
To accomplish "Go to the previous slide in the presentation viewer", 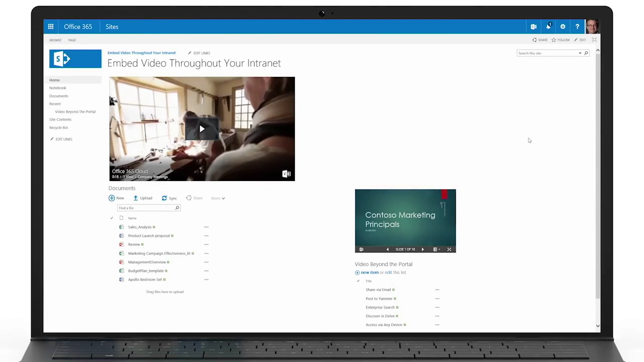I will click(x=387, y=249).
